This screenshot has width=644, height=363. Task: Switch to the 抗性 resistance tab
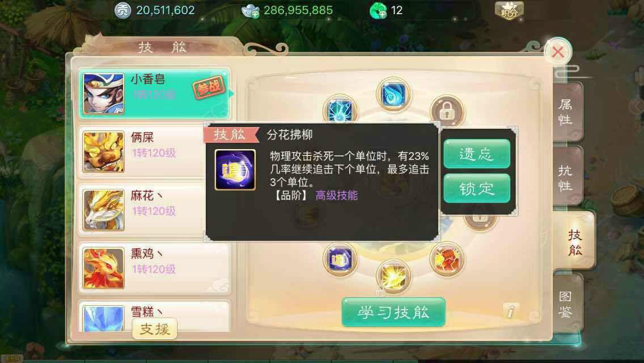pyautogui.click(x=567, y=178)
